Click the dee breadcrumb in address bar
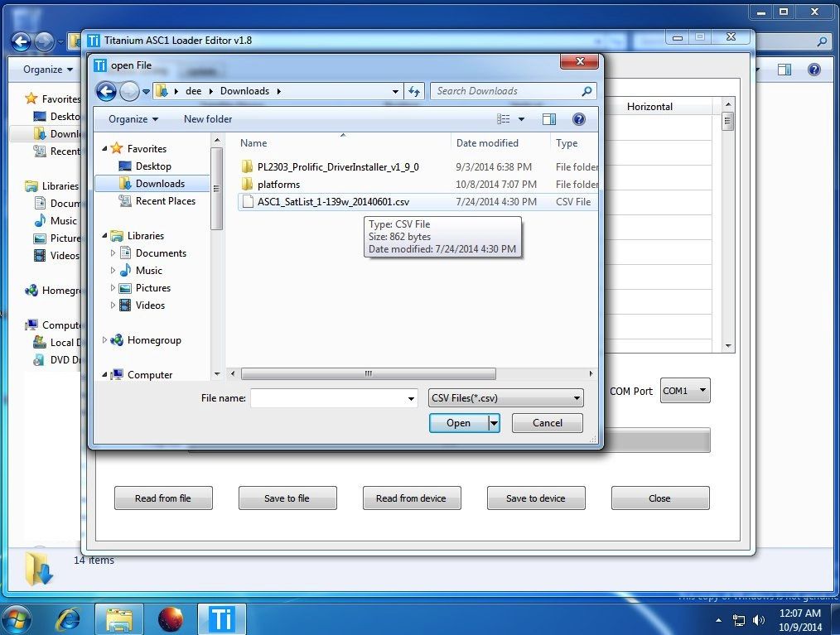This screenshot has height=635, width=840. (x=193, y=91)
